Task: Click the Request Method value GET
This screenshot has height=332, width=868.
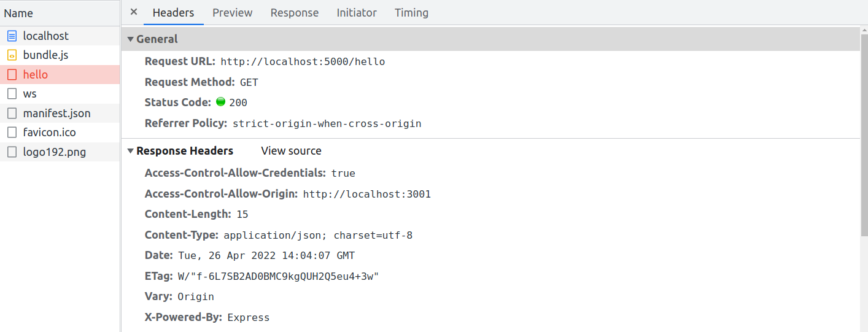Action: coord(249,82)
